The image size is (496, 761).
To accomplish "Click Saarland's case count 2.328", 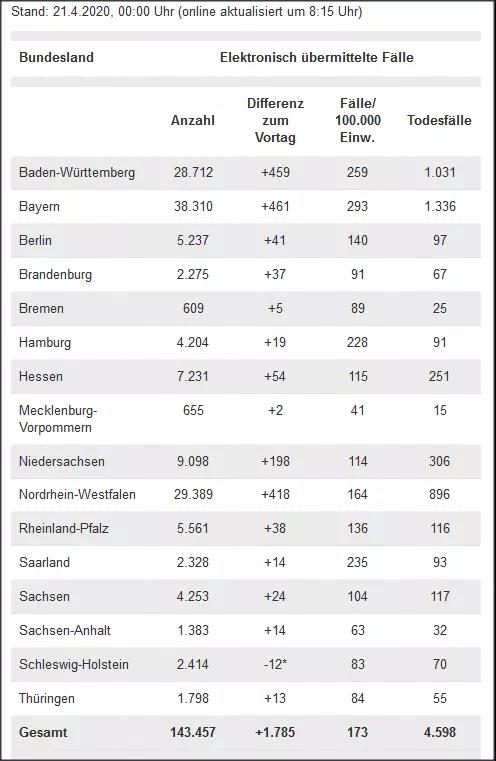I will 193,562.
